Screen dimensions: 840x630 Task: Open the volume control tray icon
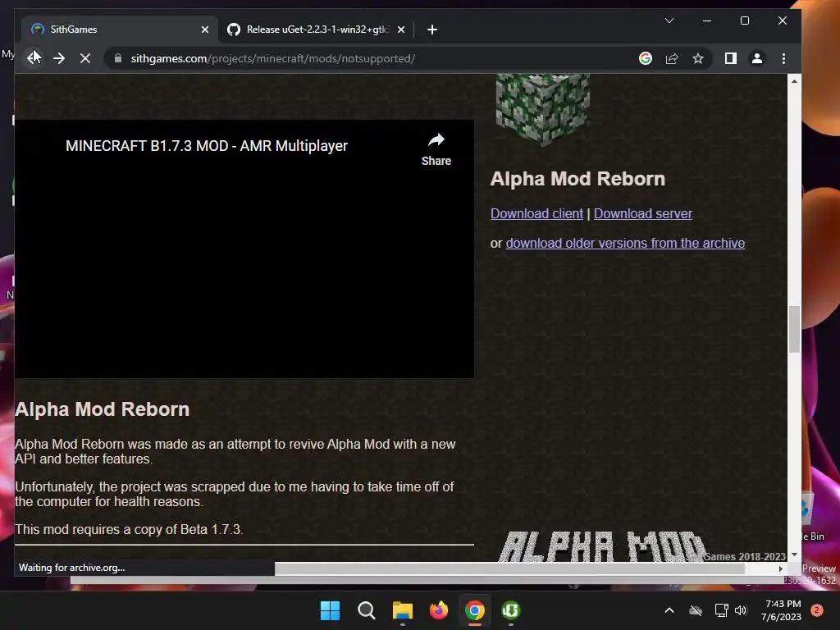click(741, 610)
